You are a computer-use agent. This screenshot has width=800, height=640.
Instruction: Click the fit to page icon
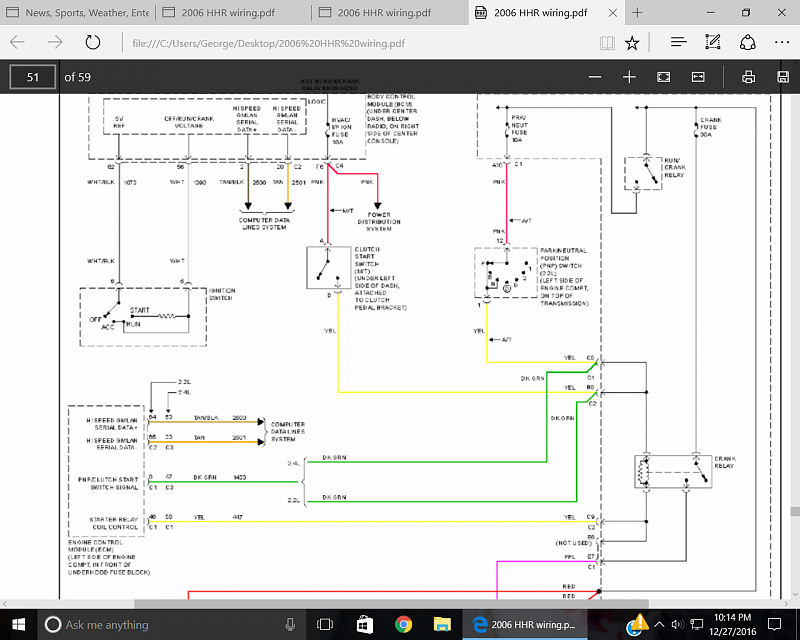pyautogui.click(x=663, y=77)
